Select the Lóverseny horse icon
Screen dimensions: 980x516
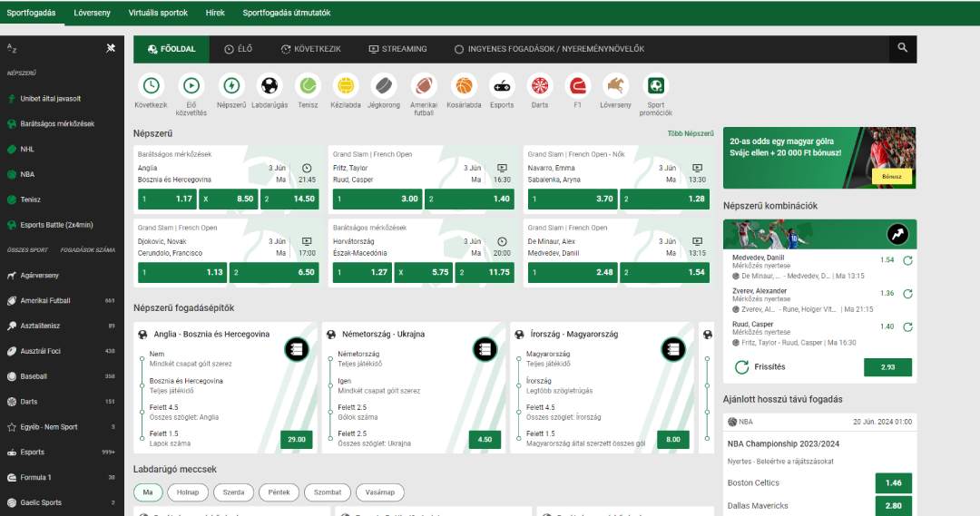pos(615,85)
